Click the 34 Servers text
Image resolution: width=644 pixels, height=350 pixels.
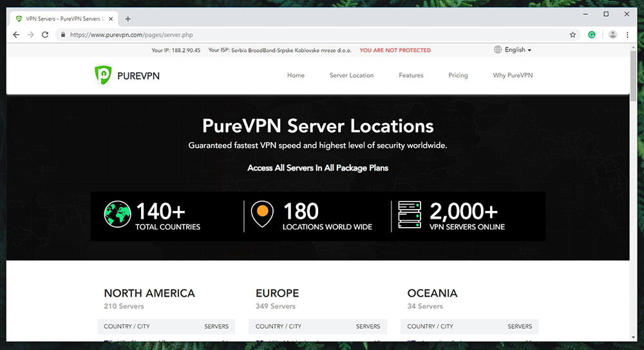click(x=425, y=306)
